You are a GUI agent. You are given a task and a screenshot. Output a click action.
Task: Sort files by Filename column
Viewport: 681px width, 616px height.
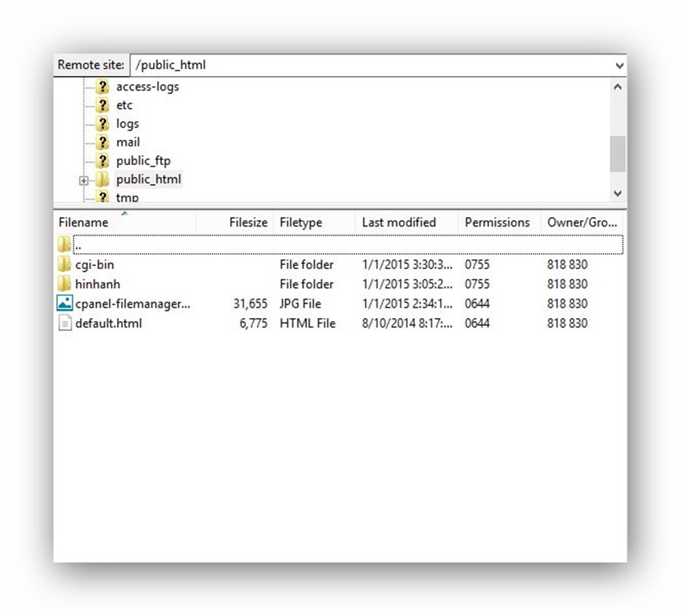click(x=125, y=222)
